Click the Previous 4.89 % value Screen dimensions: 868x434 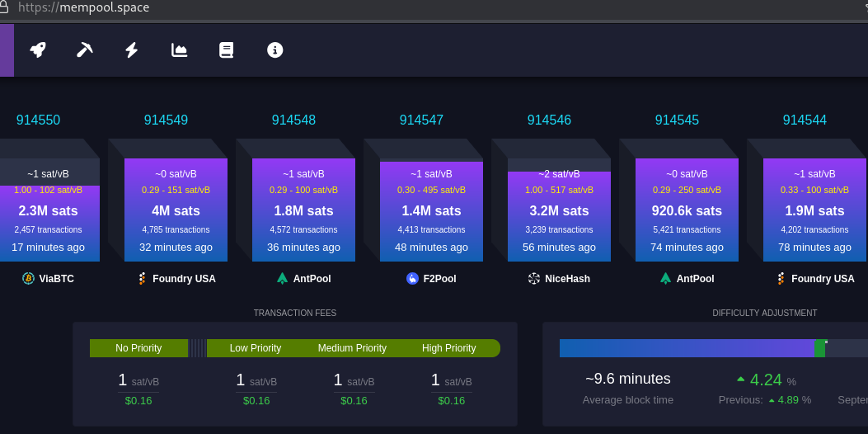point(764,400)
